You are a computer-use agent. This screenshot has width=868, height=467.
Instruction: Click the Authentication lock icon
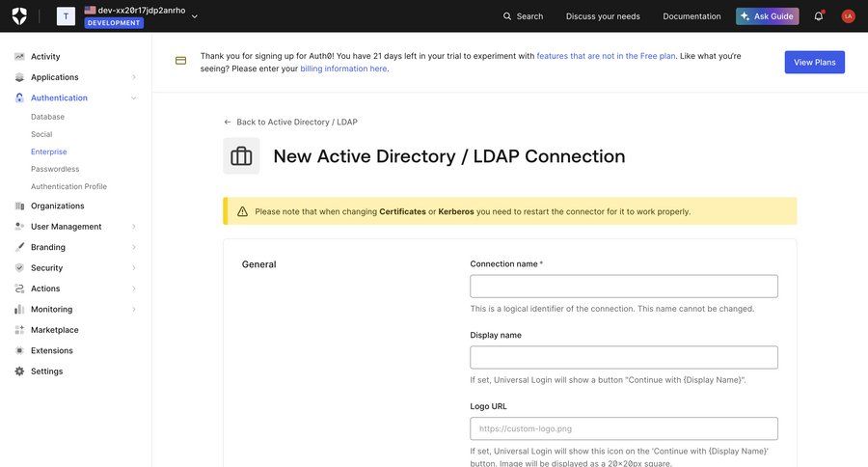(19, 97)
